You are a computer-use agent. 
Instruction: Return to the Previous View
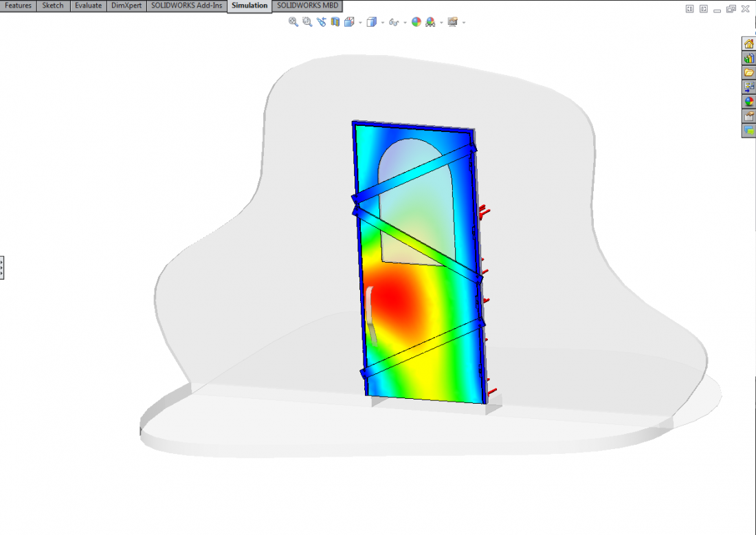click(x=321, y=22)
